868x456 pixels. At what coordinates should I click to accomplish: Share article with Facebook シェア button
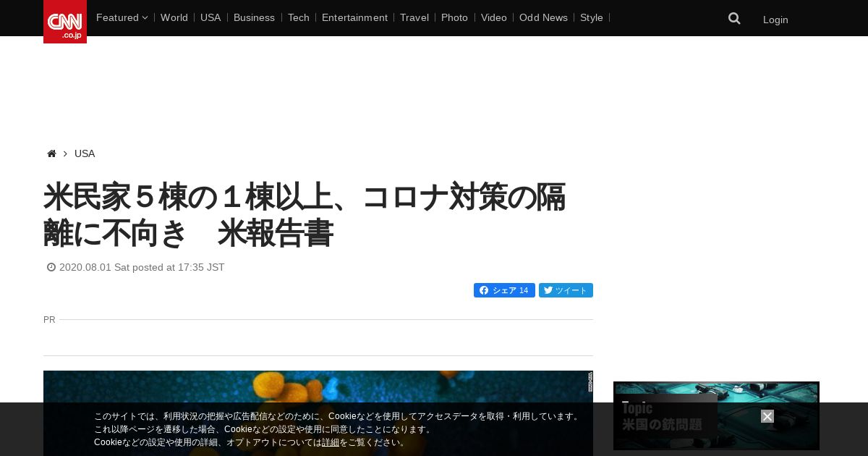coord(504,290)
